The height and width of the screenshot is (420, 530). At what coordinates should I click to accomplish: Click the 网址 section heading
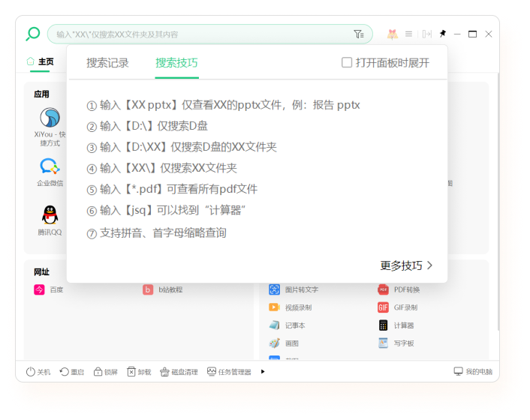point(41,271)
